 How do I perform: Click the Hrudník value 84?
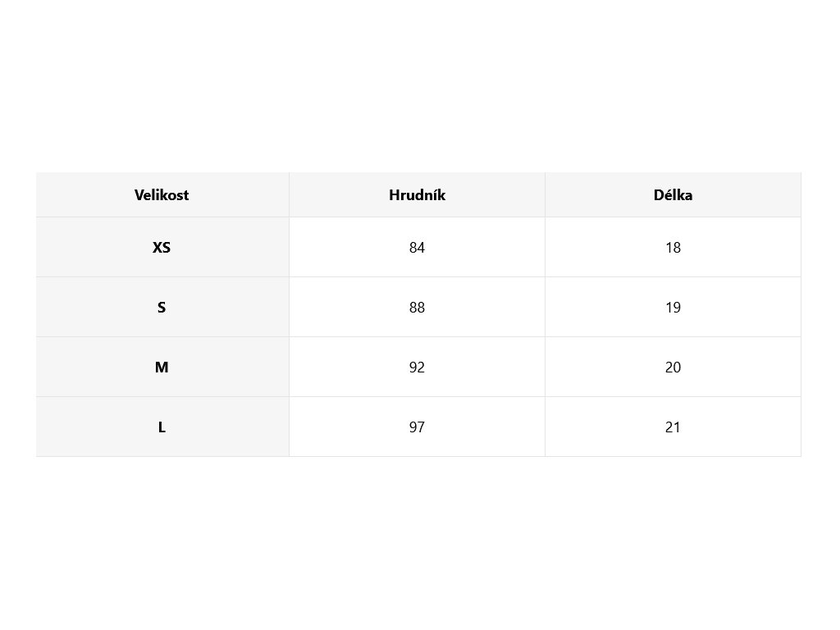click(417, 247)
